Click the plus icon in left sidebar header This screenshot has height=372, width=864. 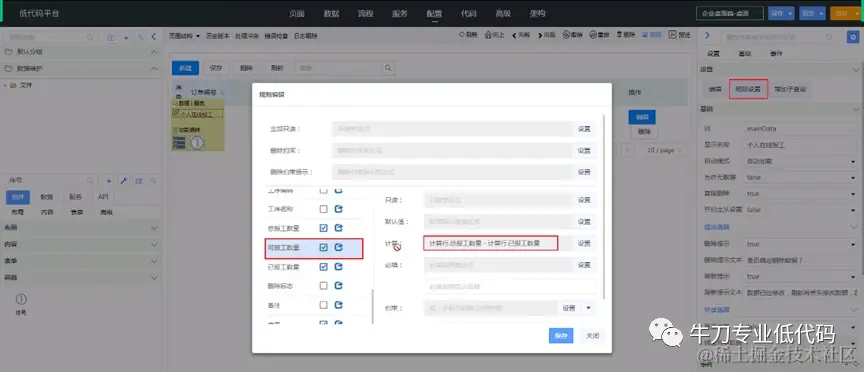pos(126,37)
